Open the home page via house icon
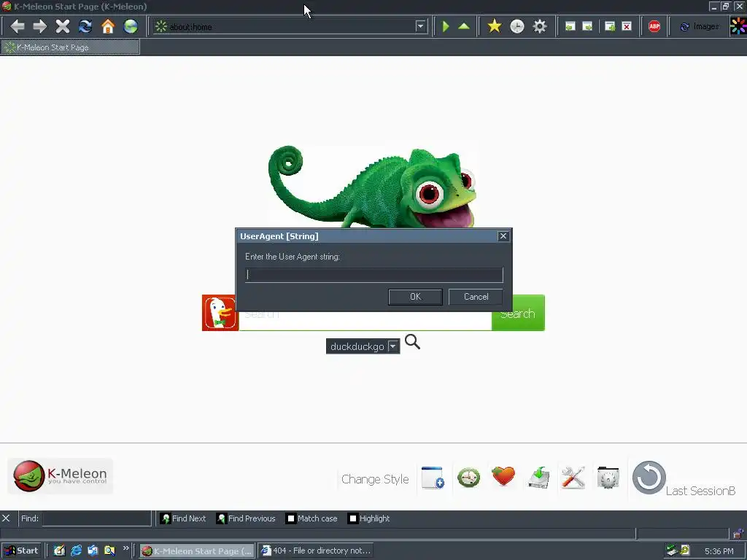Image resolution: width=747 pixels, height=560 pixels. pyautogui.click(x=108, y=26)
